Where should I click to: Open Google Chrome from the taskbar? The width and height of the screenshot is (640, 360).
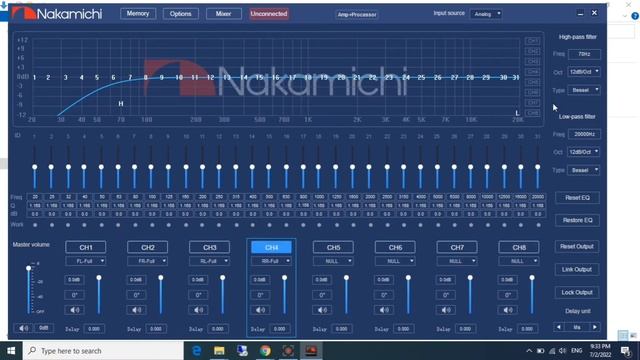[265, 351]
